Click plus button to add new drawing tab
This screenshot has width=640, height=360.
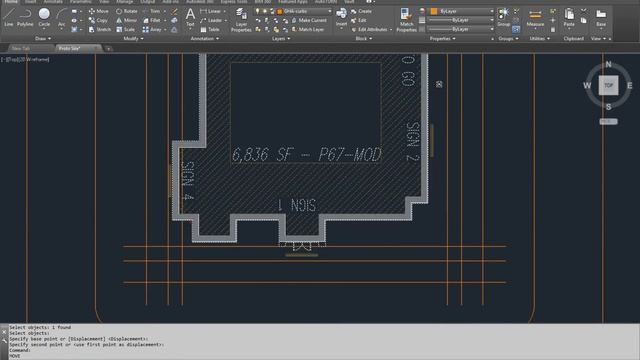pos(108,49)
